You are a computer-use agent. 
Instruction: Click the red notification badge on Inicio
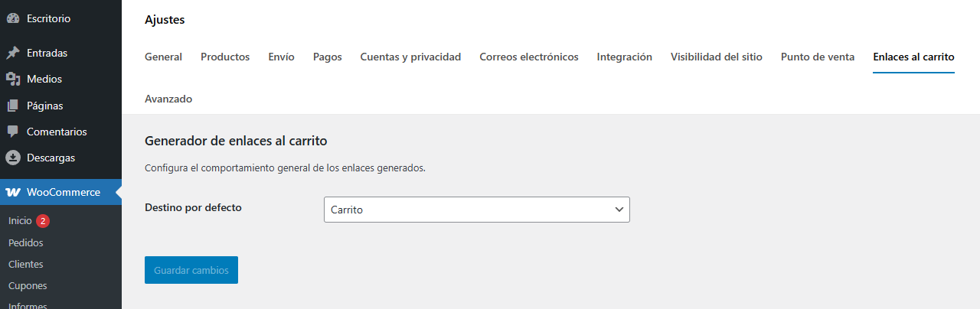[x=43, y=221]
